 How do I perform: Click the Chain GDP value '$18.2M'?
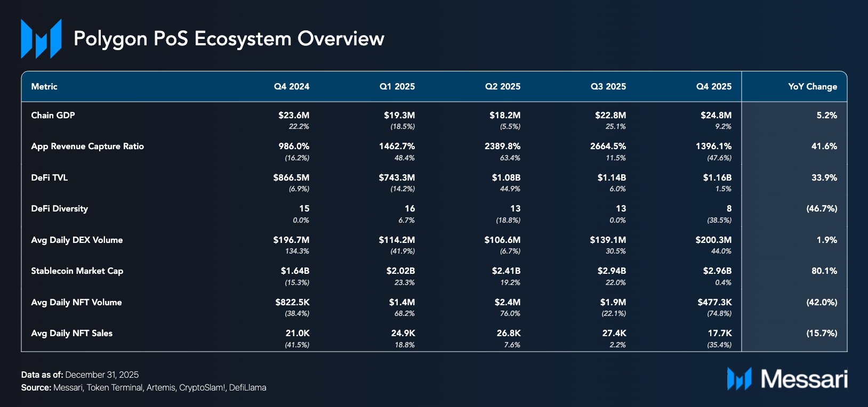pyautogui.click(x=505, y=115)
